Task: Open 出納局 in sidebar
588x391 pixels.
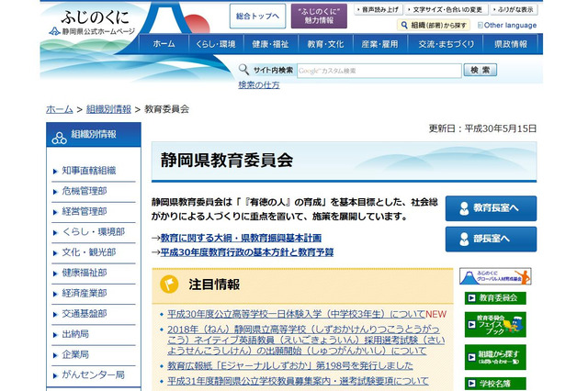Action: pos(75,334)
